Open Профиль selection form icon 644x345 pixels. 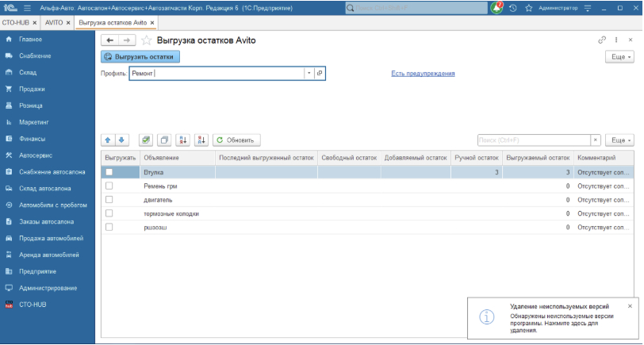click(320, 73)
